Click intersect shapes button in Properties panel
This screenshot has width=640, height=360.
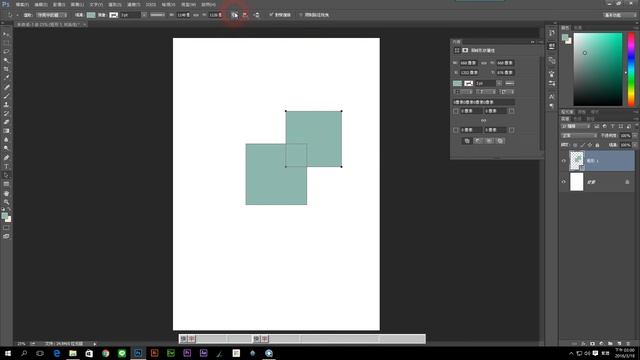tap(489, 141)
